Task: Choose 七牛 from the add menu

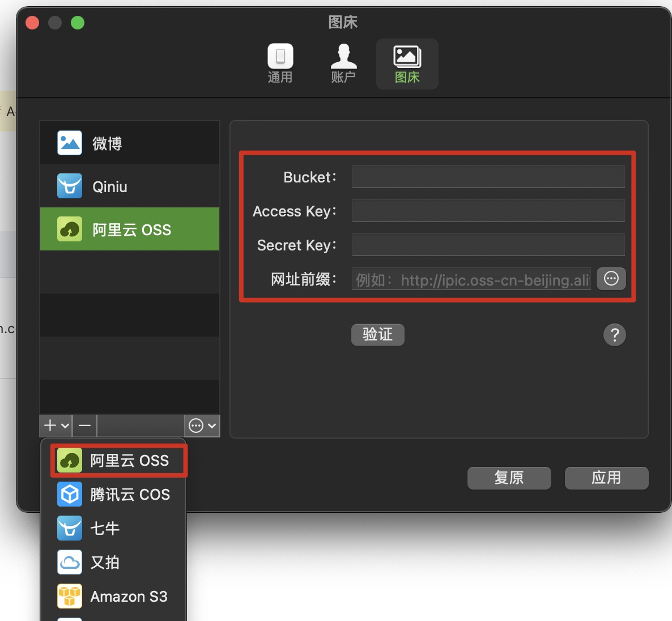Action: tap(113, 529)
